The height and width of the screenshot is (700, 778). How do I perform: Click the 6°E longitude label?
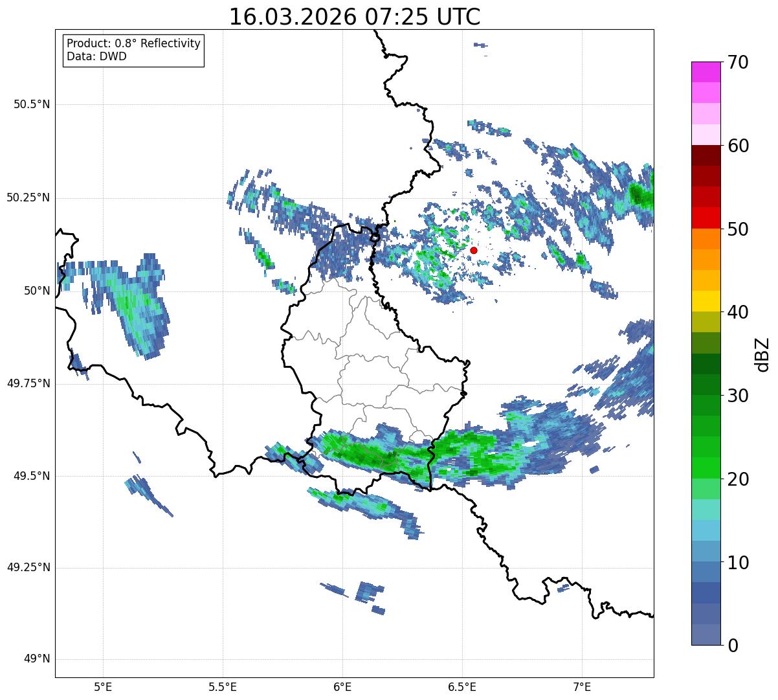[342, 688]
